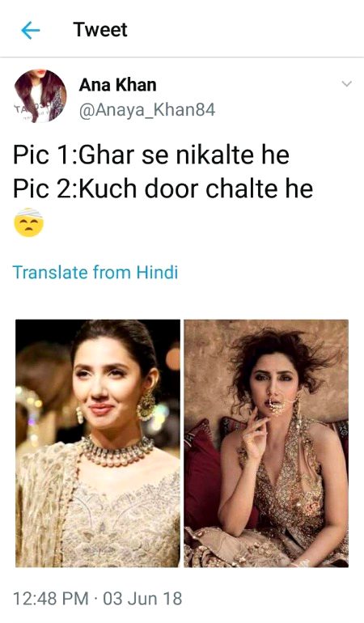The width and height of the screenshot is (364, 623).
Task: Open the tweet options chevron menu
Action: [x=347, y=84]
